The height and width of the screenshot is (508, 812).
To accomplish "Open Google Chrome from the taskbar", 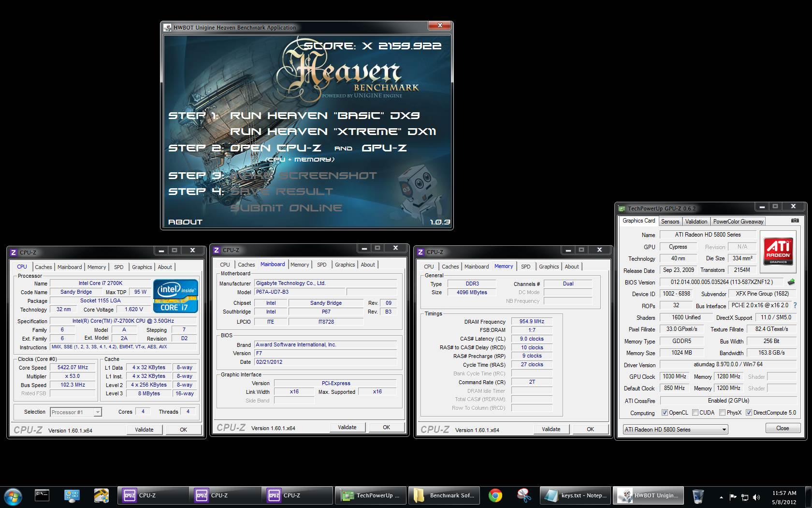I will click(495, 496).
